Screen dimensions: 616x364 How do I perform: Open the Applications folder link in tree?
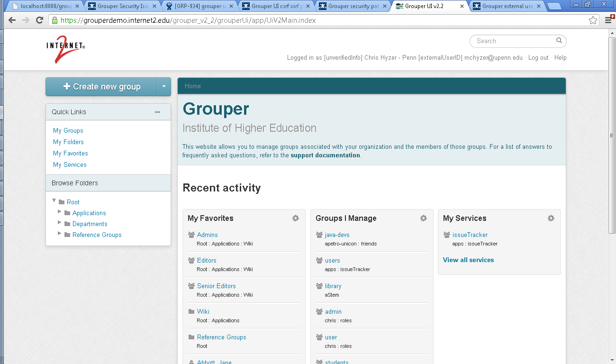[89, 213]
